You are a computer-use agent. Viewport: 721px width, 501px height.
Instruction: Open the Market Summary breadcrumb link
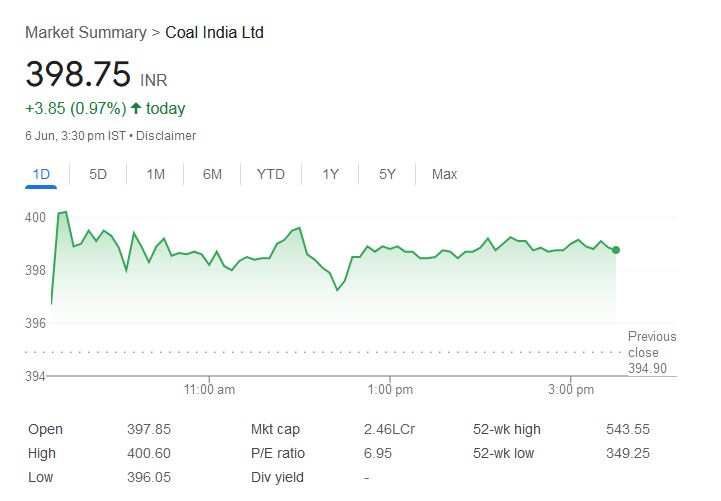(x=85, y=32)
